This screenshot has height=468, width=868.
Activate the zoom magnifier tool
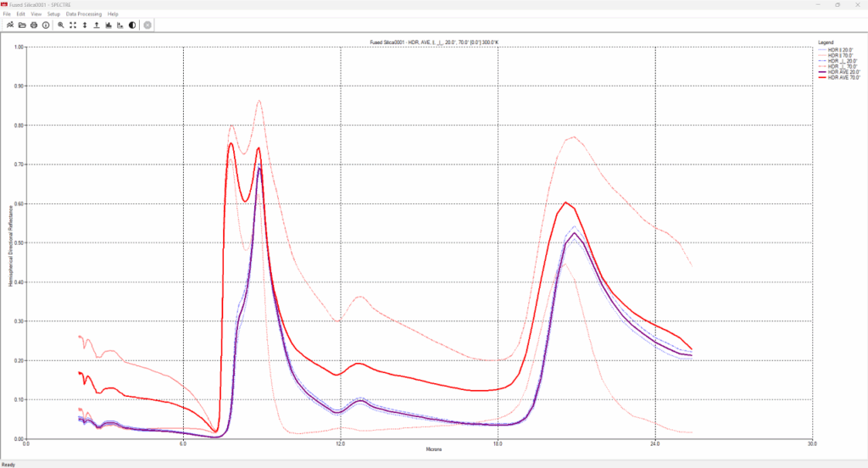coord(61,25)
